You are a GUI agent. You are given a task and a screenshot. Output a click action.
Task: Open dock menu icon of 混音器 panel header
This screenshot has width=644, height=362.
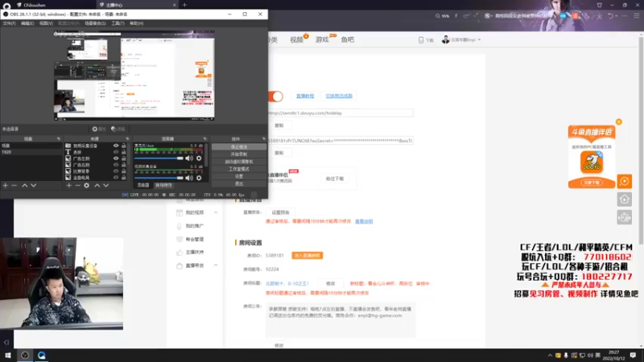click(204, 139)
